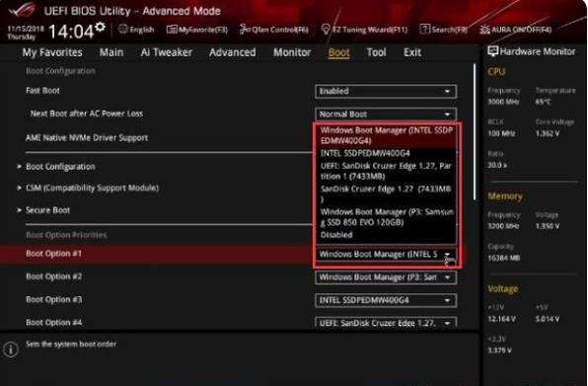Choose Windows Boot Manager (P3: Samsung SSD) entry
Viewport: 588px width, 386px height.
(387, 217)
